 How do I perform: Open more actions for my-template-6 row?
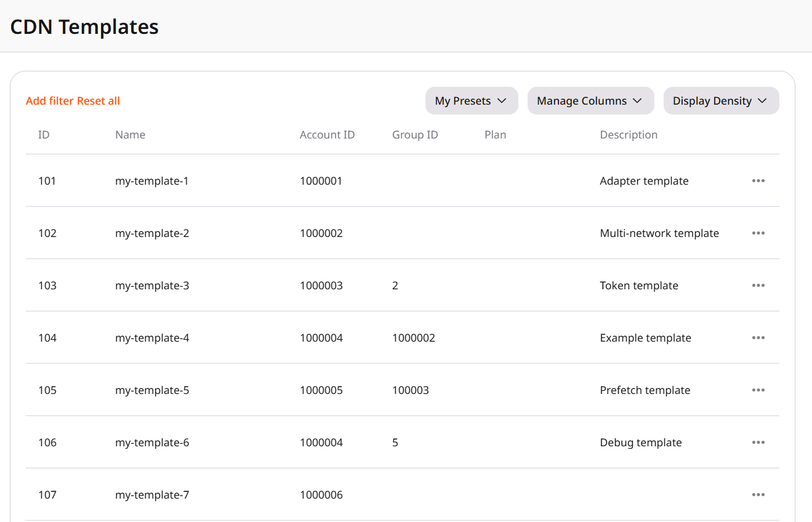tap(758, 442)
